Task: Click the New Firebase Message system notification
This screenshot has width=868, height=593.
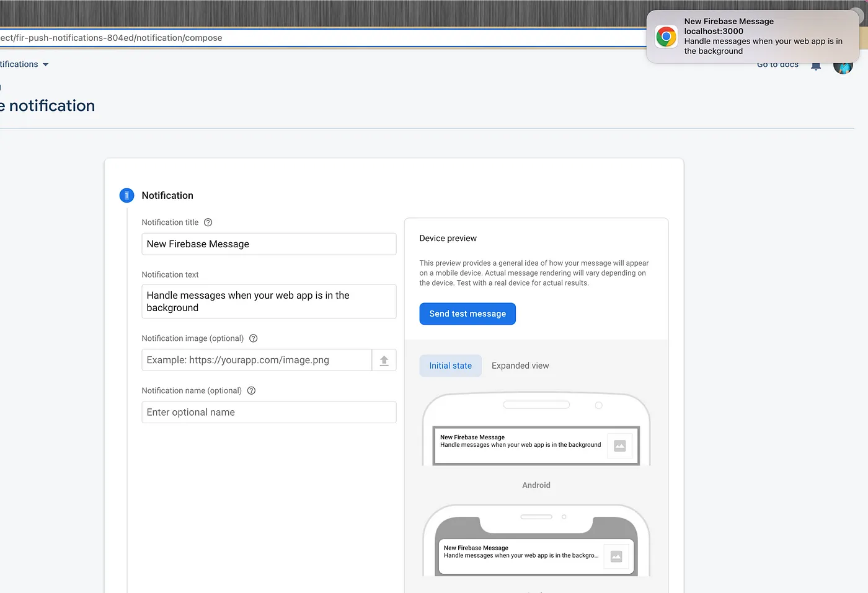Action: pyautogui.click(x=753, y=37)
